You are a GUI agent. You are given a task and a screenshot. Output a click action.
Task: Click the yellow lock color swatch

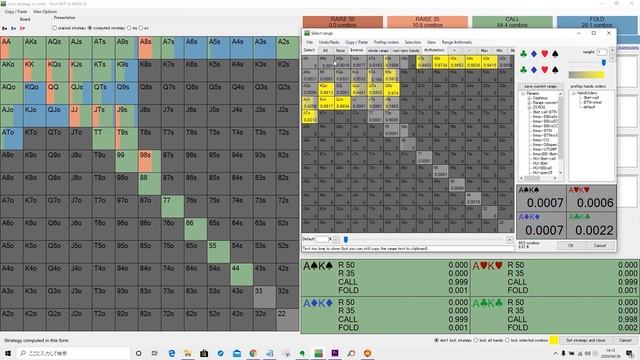554,340
